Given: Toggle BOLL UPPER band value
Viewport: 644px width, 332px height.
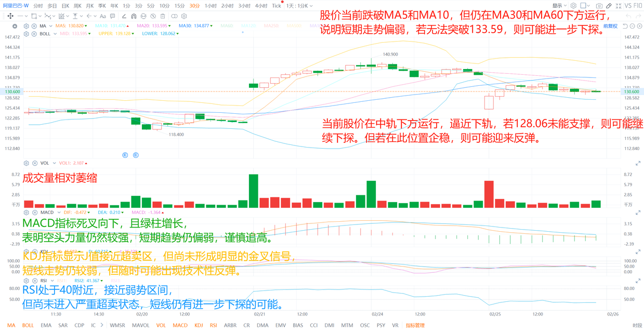Looking at the screenshot, I should pos(116,34).
